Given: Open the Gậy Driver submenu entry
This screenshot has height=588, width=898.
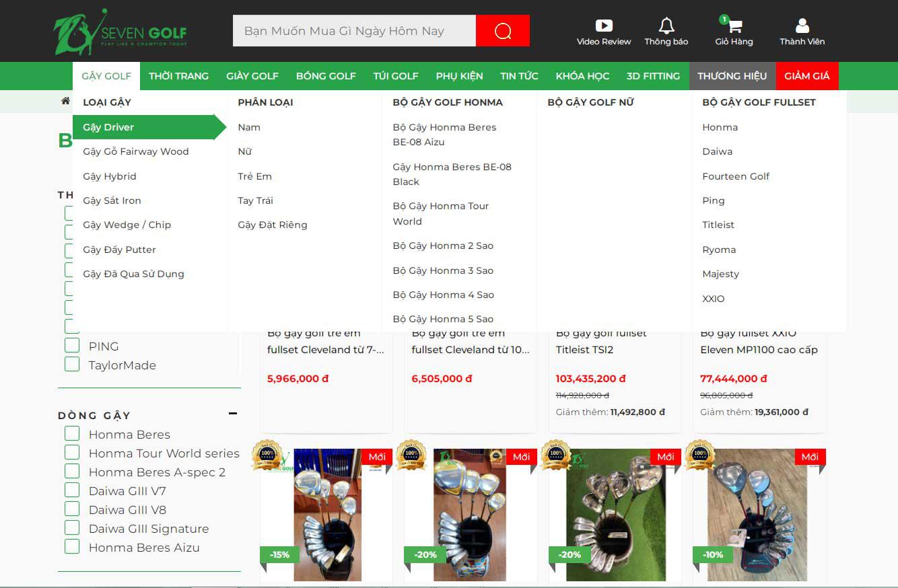Looking at the screenshot, I should point(110,126).
